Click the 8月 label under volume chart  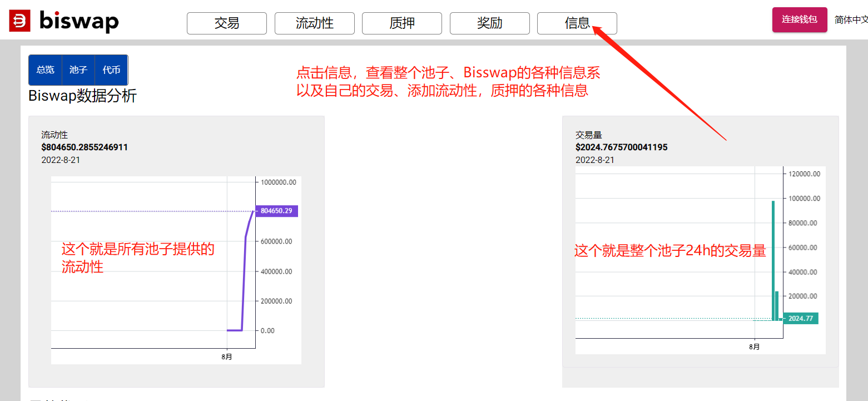pyautogui.click(x=755, y=346)
